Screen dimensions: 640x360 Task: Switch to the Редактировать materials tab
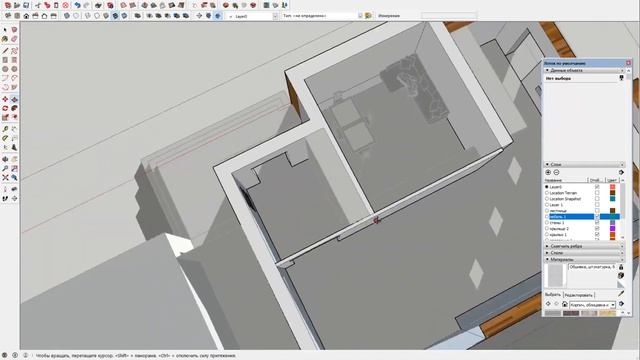tap(579, 295)
